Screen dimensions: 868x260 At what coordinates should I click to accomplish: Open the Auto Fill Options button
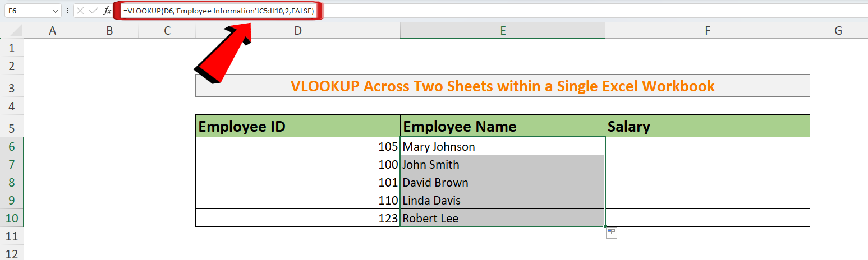coord(611,233)
